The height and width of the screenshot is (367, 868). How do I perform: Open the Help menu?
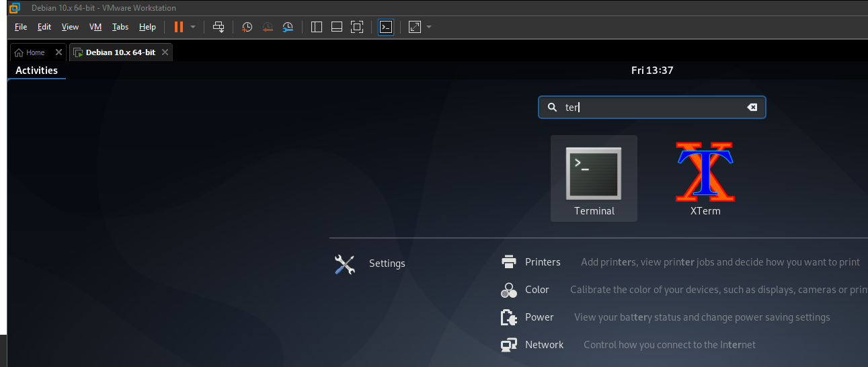click(x=147, y=27)
